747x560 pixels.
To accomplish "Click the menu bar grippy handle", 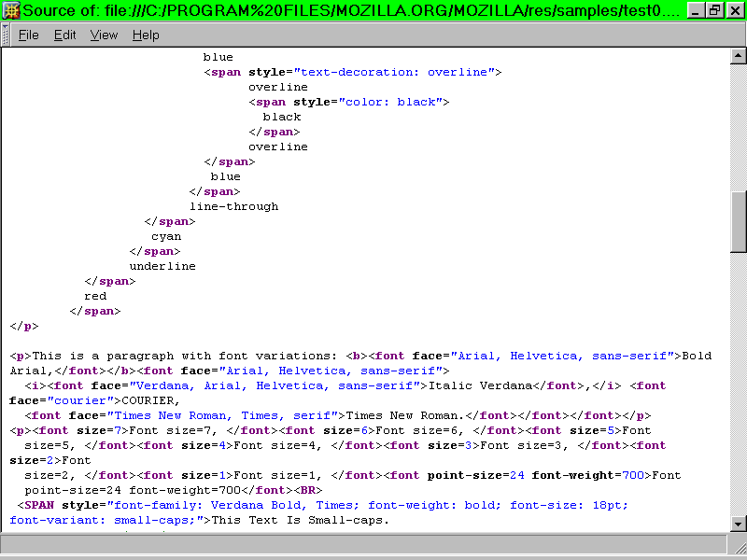I will click(7, 35).
